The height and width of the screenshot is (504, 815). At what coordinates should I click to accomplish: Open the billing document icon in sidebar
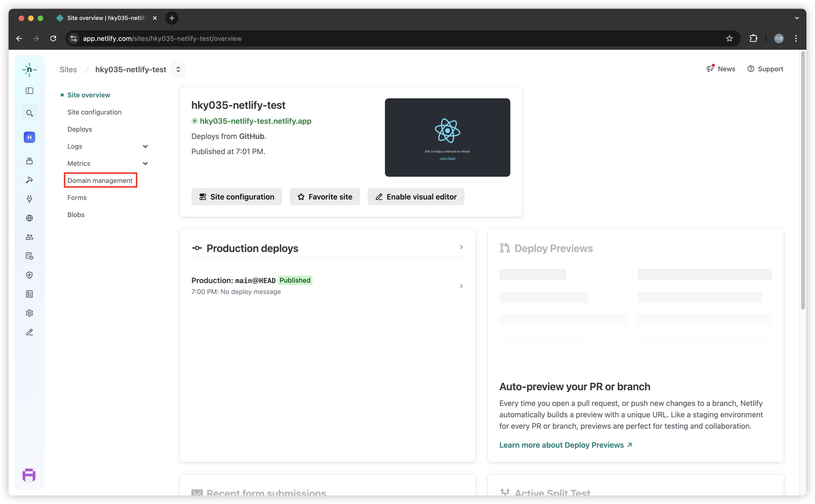(x=29, y=294)
